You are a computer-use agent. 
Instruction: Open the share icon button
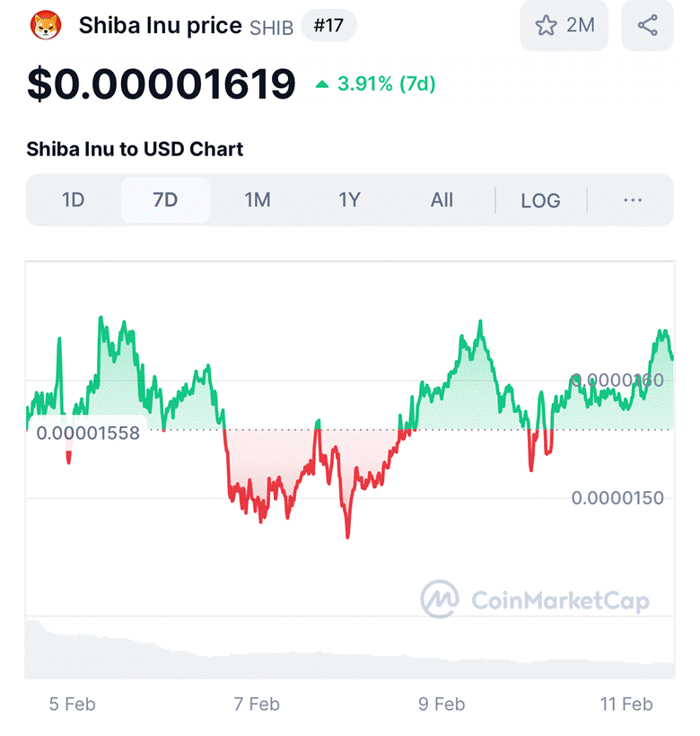[647, 25]
